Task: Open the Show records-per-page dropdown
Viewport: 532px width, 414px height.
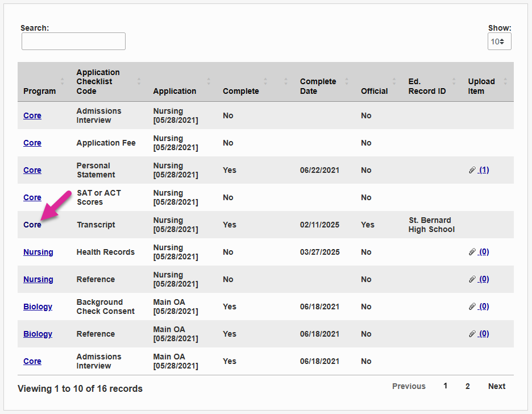Action: (x=499, y=42)
